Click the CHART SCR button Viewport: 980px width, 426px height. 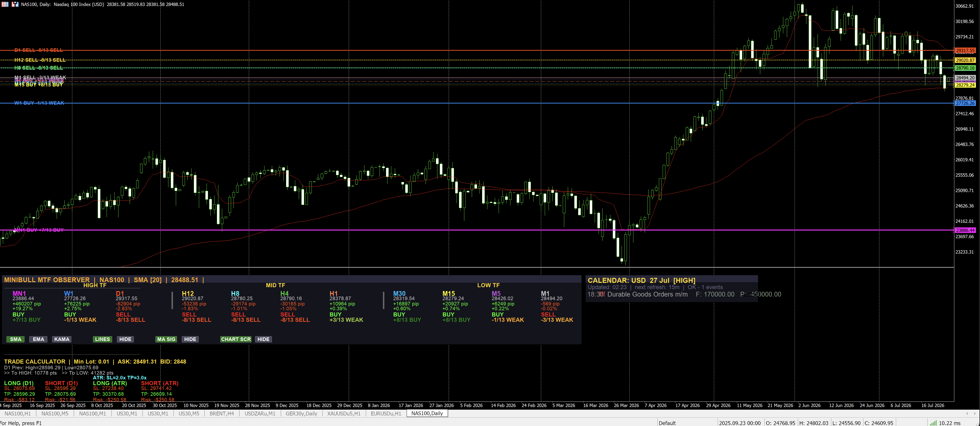236,339
